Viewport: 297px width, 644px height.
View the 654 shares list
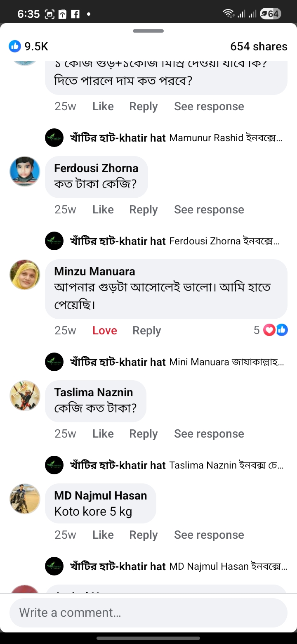[x=259, y=46]
